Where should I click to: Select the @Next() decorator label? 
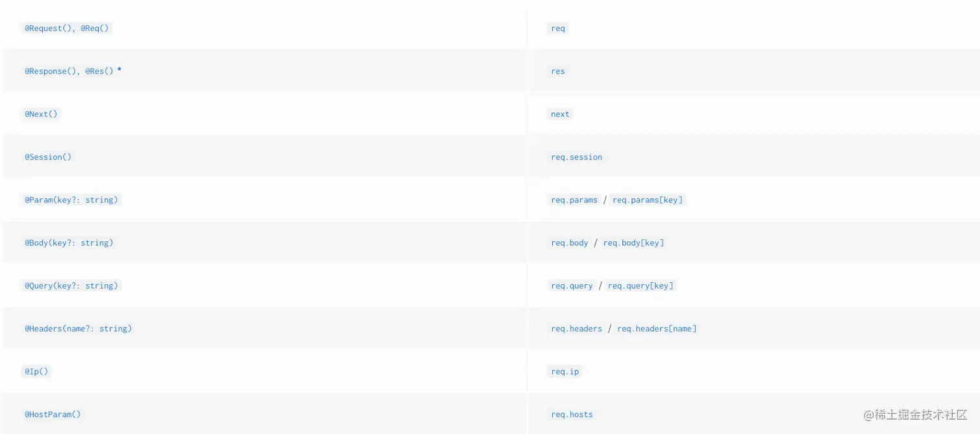(x=41, y=114)
